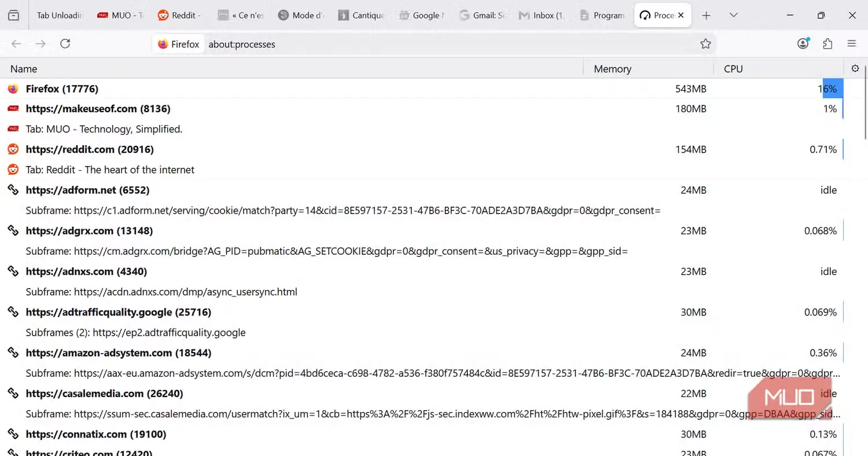Screen dimensions: 868x456
Task: Sort processes by the Memory column
Action: pyautogui.click(x=649, y=68)
